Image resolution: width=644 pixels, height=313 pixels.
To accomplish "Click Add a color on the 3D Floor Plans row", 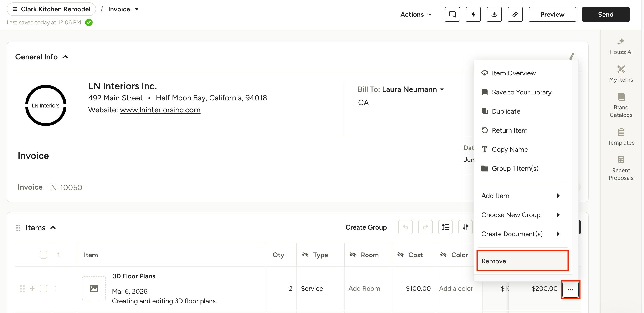I will [x=456, y=288].
